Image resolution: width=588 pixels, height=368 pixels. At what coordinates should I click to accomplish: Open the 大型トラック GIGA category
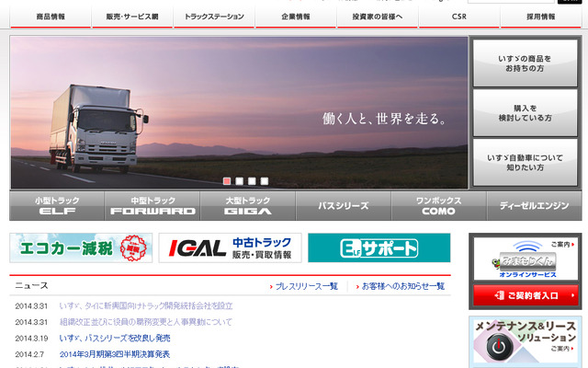tap(248, 206)
